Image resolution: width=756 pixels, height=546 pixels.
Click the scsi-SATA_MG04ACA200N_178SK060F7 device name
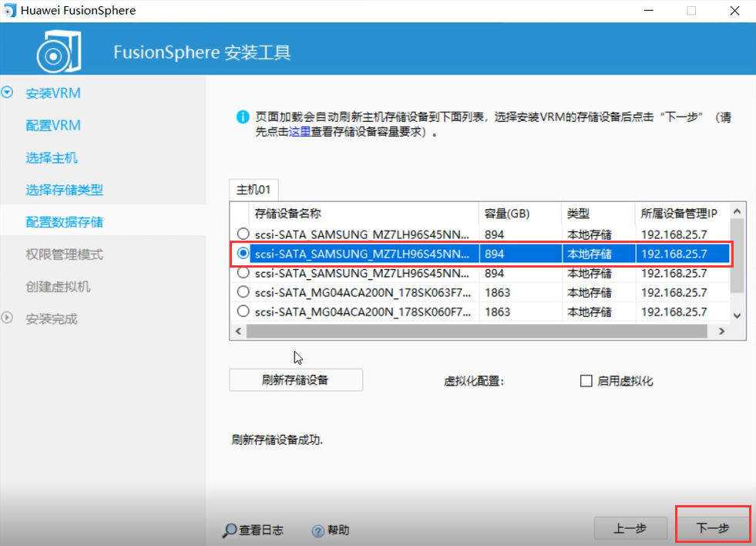(362, 312)
